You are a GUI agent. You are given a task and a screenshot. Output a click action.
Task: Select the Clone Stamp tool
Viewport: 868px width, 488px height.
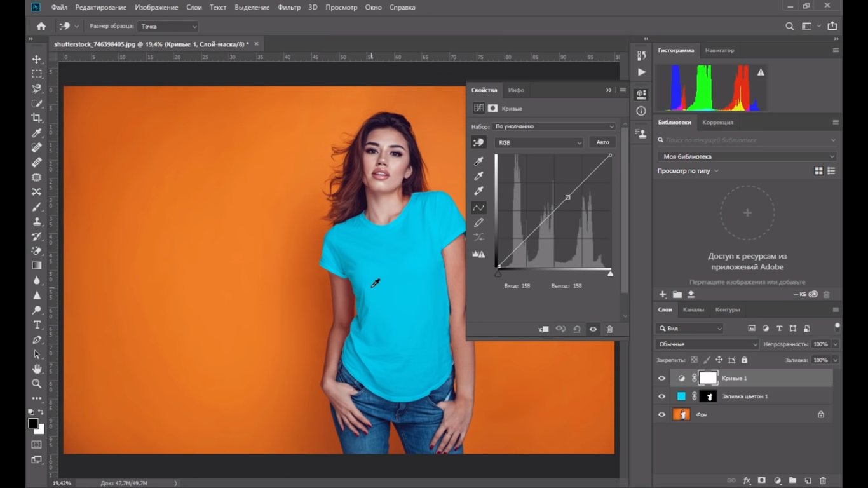point(37,221)
